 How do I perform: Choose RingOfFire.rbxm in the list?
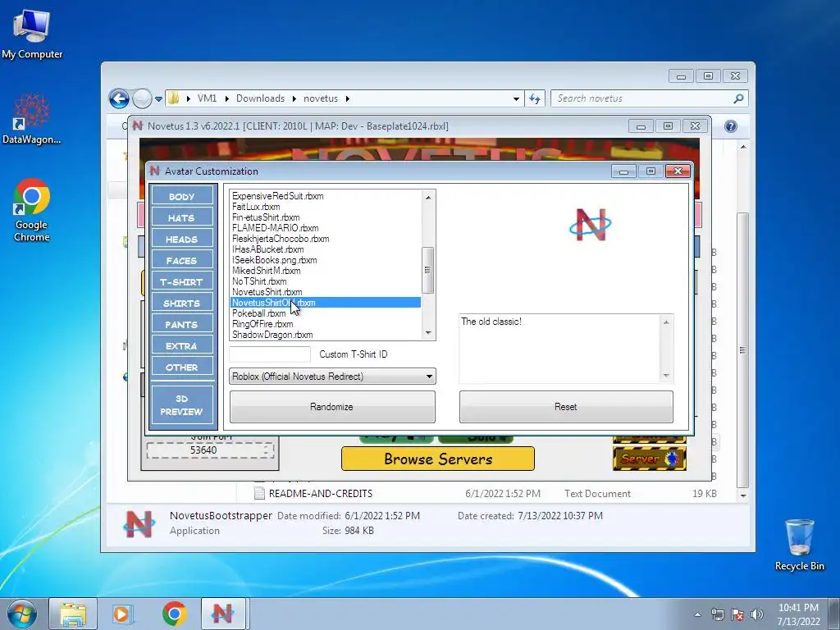click(x=325, y=324)
